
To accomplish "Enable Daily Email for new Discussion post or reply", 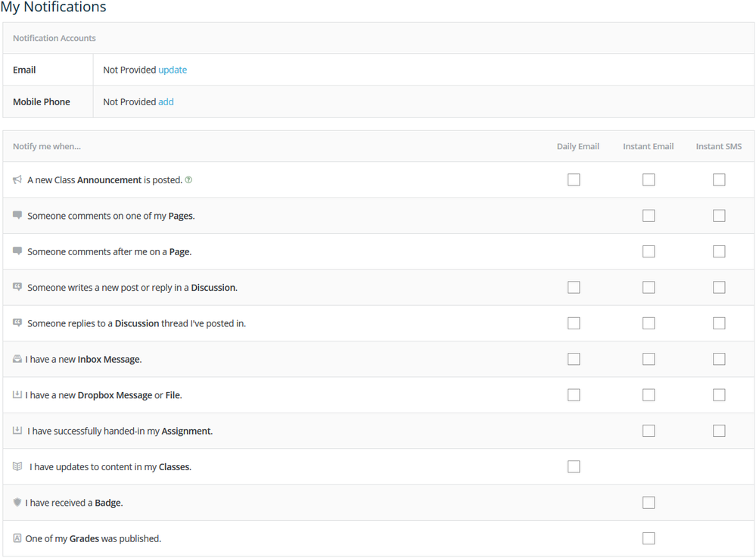I will point(574,288).
